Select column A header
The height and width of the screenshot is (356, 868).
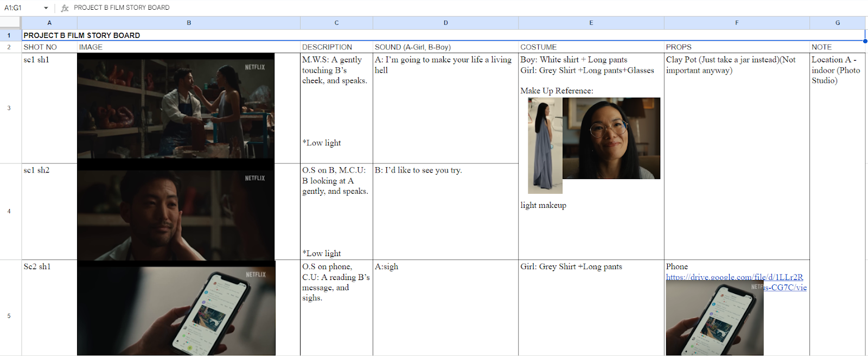pyautogui.click(x=49, y=23)
